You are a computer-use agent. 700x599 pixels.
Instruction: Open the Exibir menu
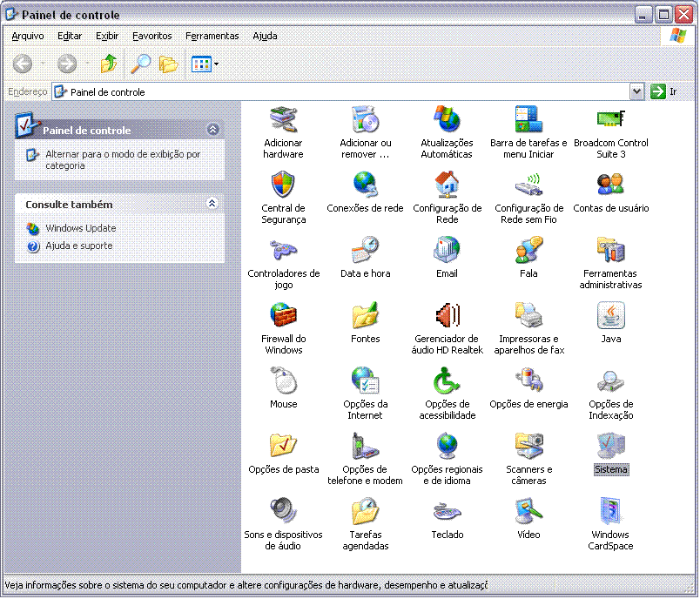pos(107,36)
